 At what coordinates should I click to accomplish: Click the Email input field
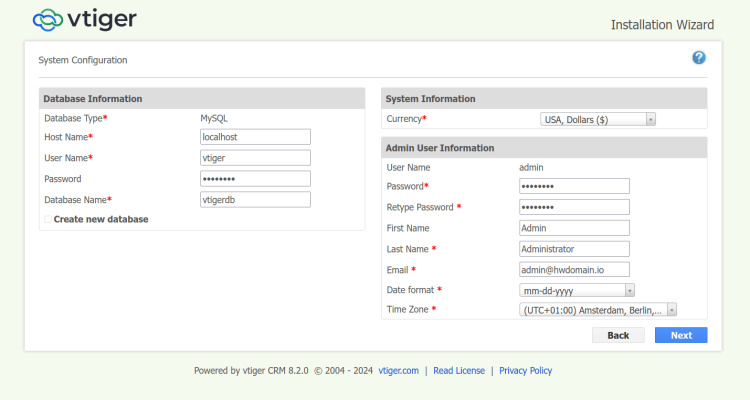click(574, 270)
